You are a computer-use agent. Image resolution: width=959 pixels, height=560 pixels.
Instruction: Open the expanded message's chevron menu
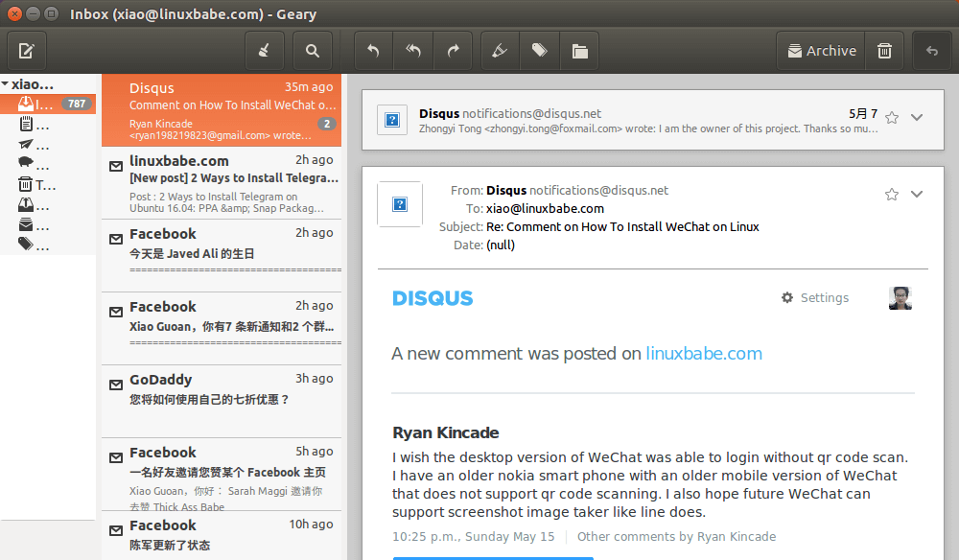pos(917,195)
